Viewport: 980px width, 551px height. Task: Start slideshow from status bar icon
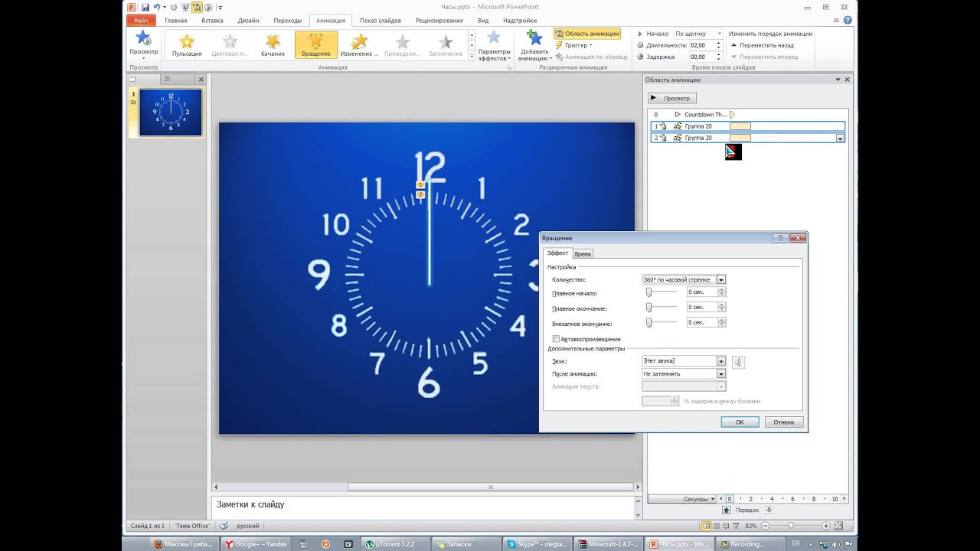737,526
